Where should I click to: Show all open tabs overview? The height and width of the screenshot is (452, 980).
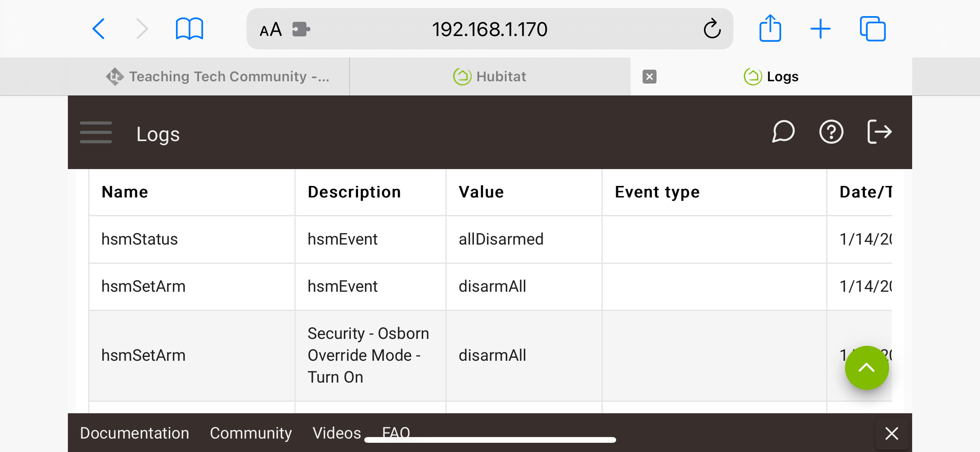point(872,29)
